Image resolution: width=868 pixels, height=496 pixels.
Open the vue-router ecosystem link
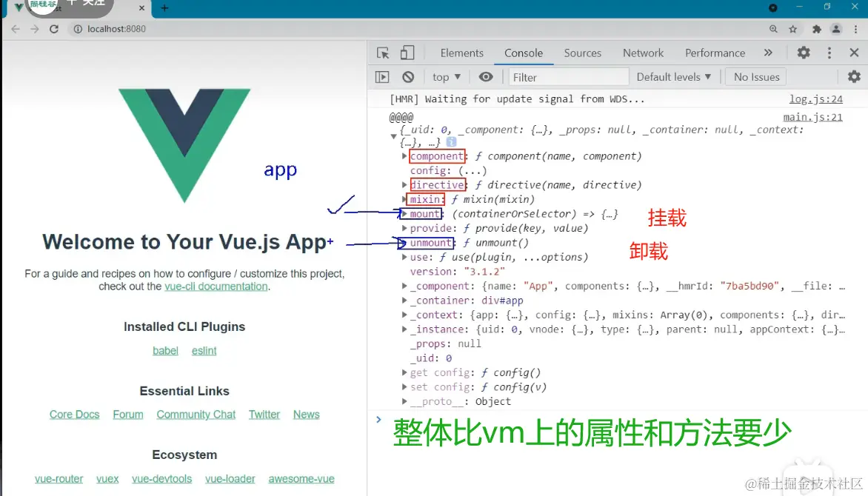pyautogui.click(x=59, y=479)
